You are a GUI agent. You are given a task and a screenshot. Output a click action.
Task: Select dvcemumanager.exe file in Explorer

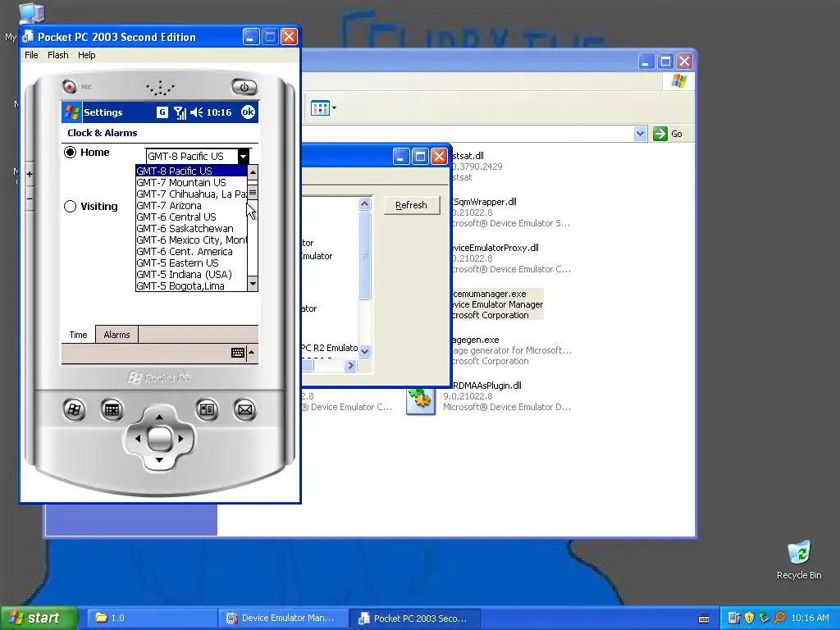tap(497, 304)
